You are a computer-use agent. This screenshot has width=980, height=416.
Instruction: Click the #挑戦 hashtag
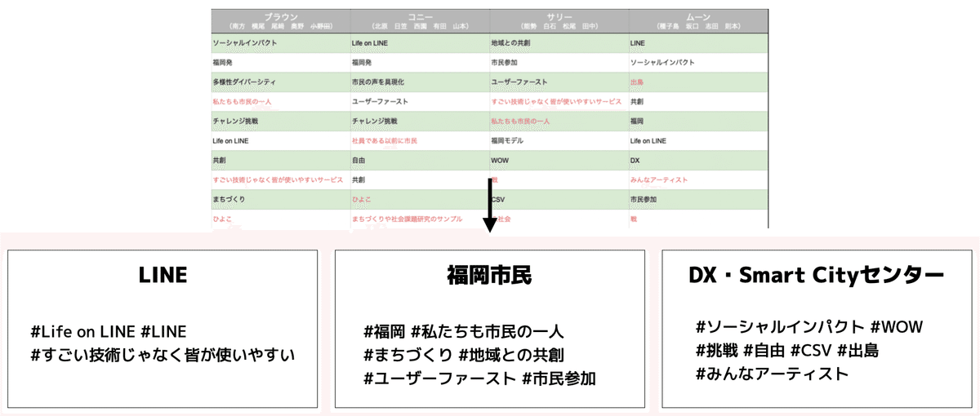tap(717, 351)
